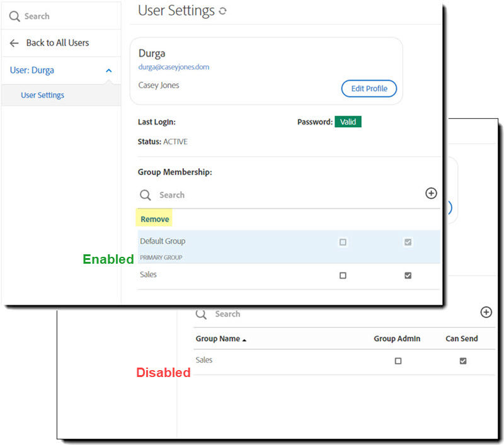Check Group Admin in the lower Sales row

(398, 361)
